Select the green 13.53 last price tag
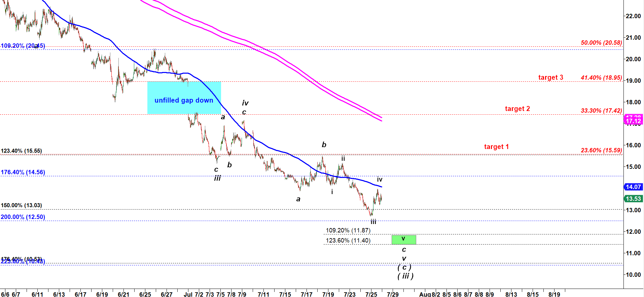644x297 pixels. coord(633,198)
